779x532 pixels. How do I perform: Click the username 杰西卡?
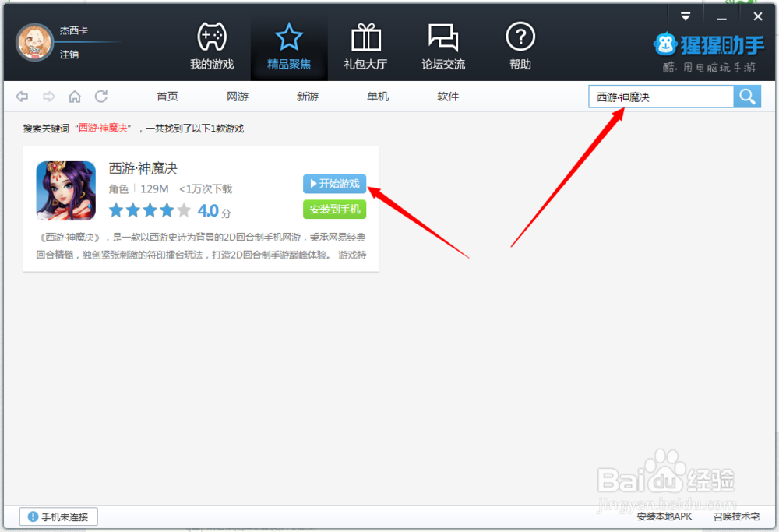73,31
